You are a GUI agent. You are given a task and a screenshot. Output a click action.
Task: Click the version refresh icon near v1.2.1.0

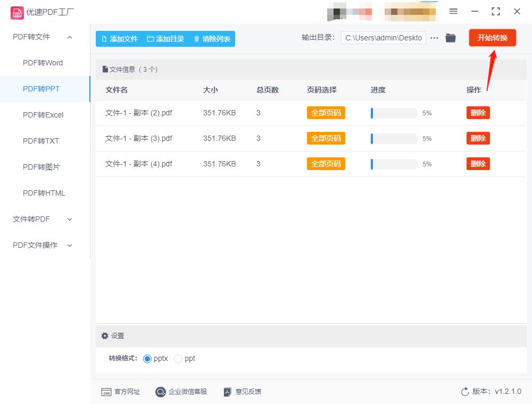pos(464,391)
